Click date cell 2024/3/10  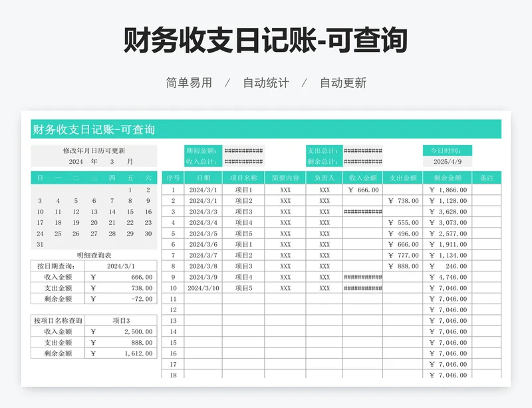coord(203,288)
